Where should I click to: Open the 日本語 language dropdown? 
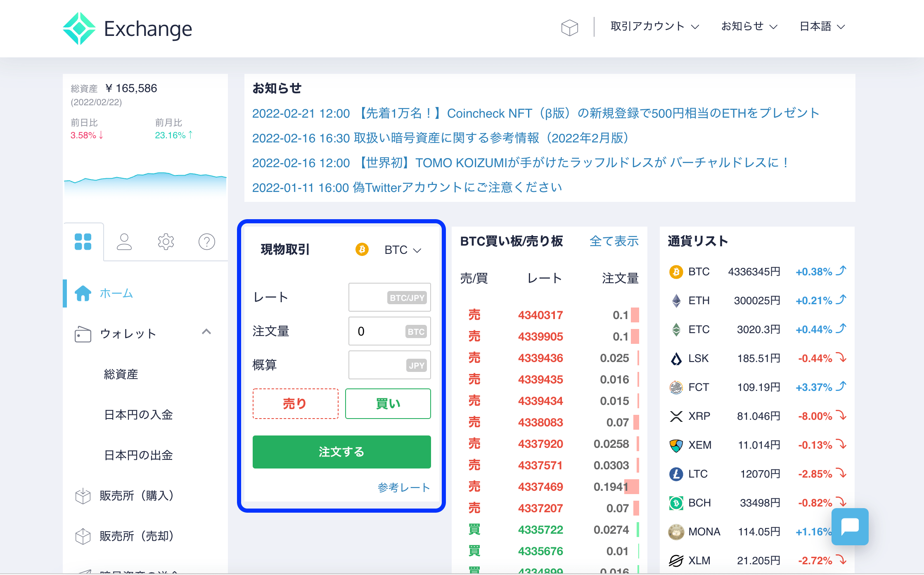pos(821,26)
